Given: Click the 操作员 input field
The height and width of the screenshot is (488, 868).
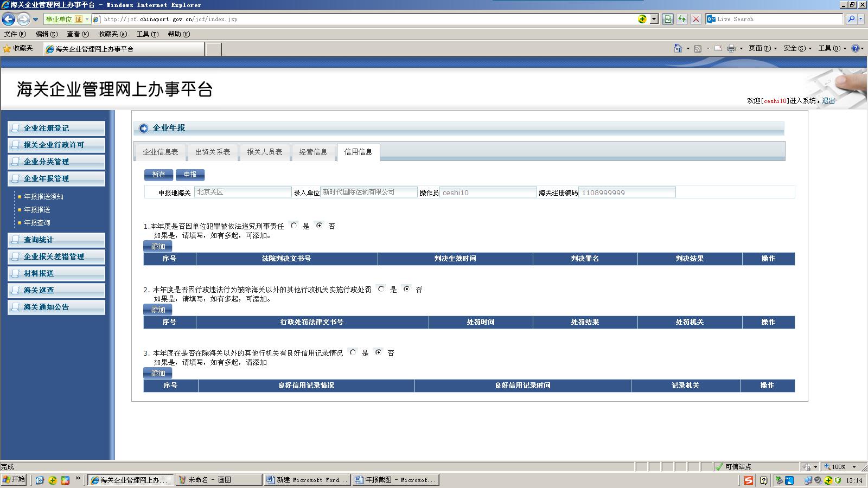Looking at the screenshot, I should 487,192.
